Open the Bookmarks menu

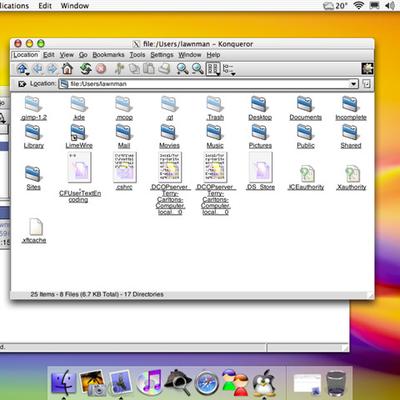click(x=108, y=55)
